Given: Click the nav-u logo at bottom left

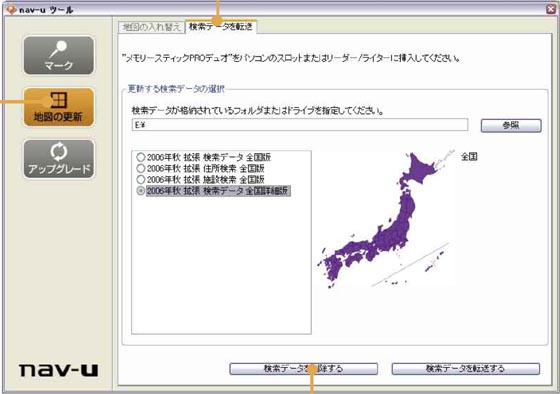Looking at the screenshot, I should click(x=59, y=370).
